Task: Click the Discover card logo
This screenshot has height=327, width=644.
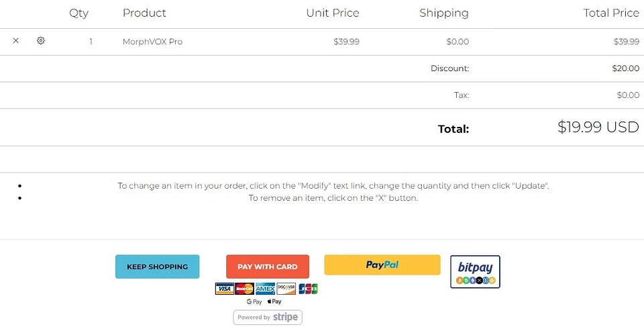Action: coord(286,289)
